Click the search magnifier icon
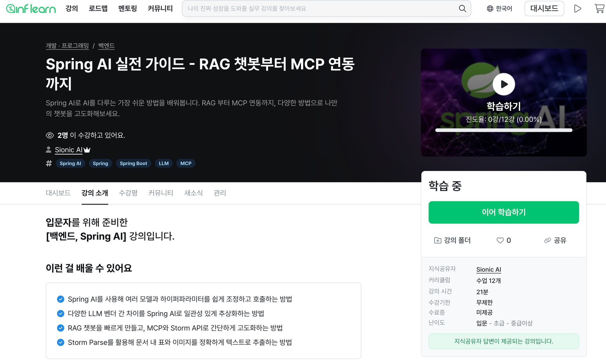The height and width of the screenshot is (364, 606). [462, 9]
